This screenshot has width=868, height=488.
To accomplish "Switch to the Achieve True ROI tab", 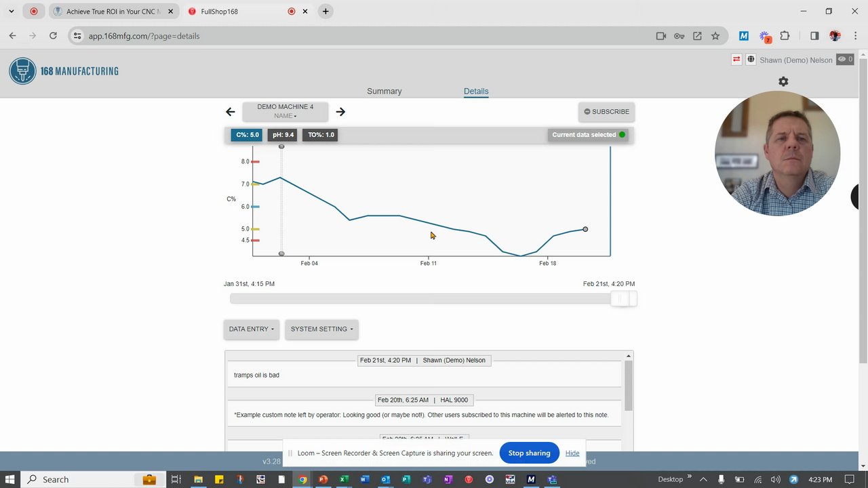I will [113, 12].
